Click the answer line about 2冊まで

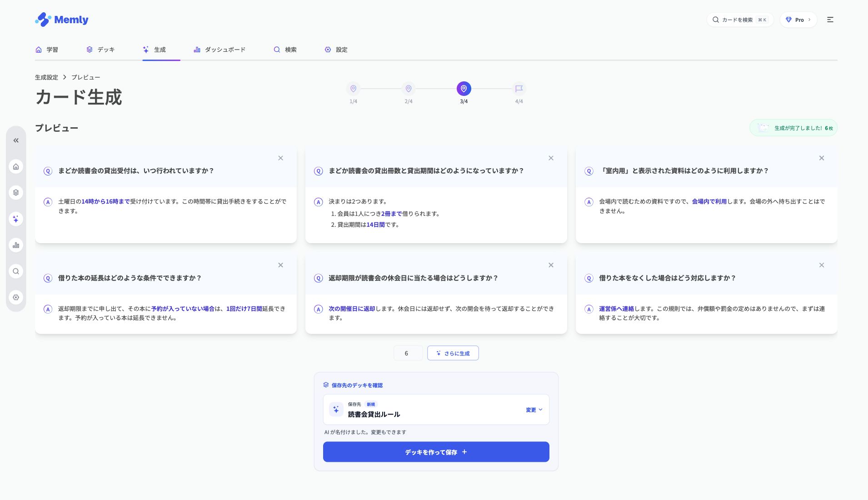[x=388, y=214]
